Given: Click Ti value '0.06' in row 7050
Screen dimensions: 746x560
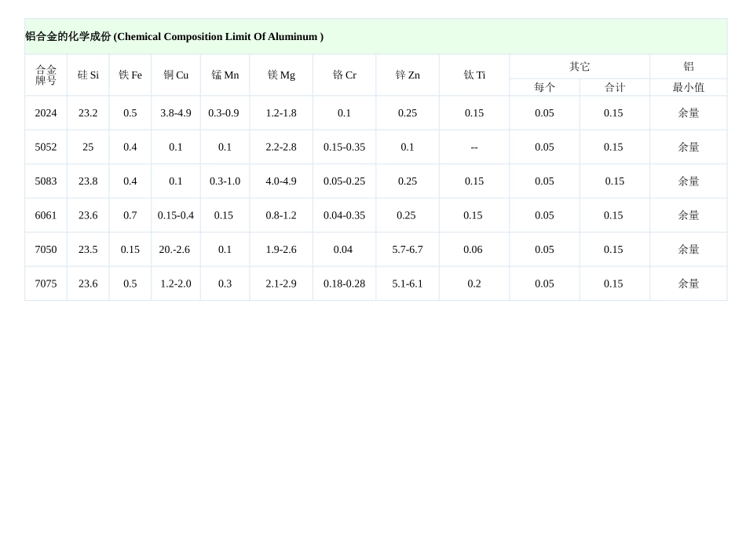Looking at the screenshot, I should 473,250.
